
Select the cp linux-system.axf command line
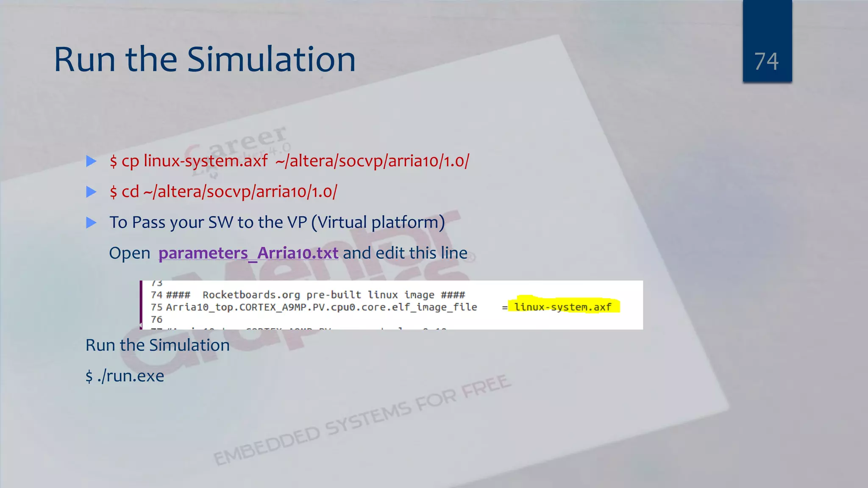pos(289,161)
